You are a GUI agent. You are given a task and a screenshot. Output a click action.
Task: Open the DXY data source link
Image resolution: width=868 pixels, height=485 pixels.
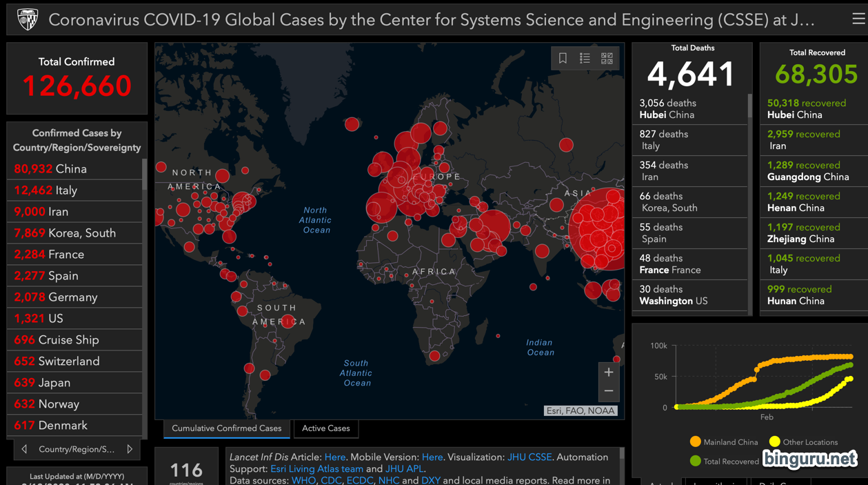click(431, 480)
